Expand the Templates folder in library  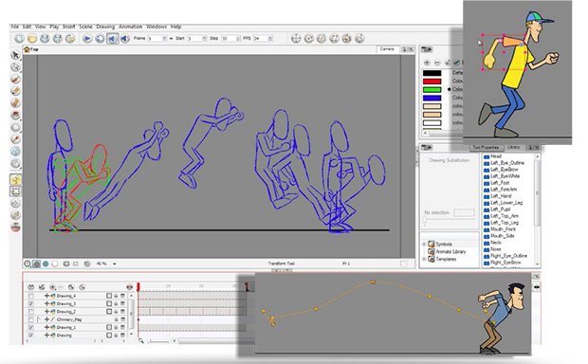pyautogui.click(x=425, y=259)
